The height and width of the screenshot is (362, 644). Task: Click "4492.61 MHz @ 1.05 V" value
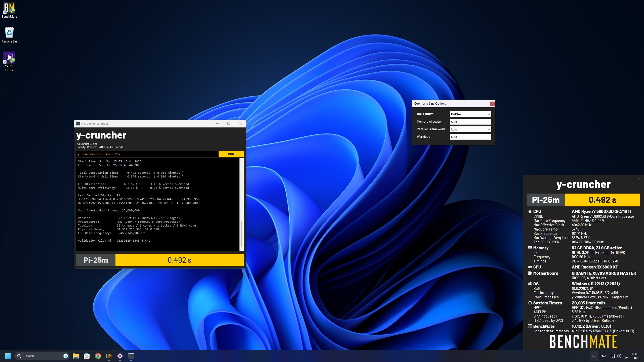[x=588, y=221]
